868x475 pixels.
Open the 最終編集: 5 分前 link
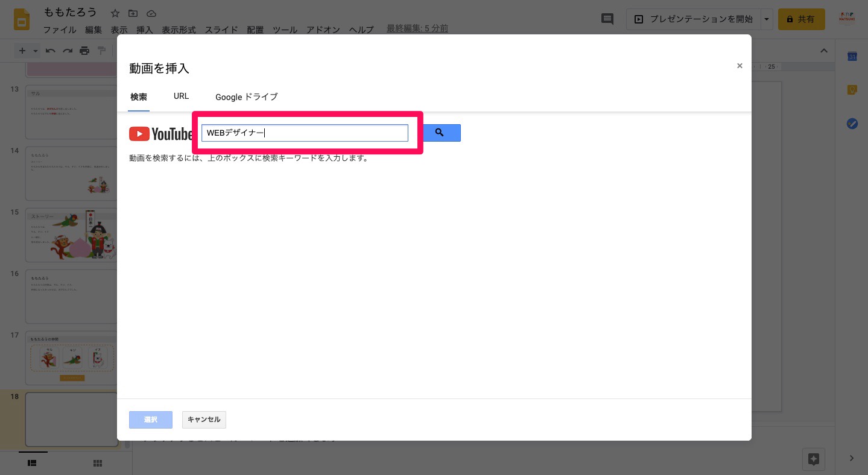[x=417, y=28]
